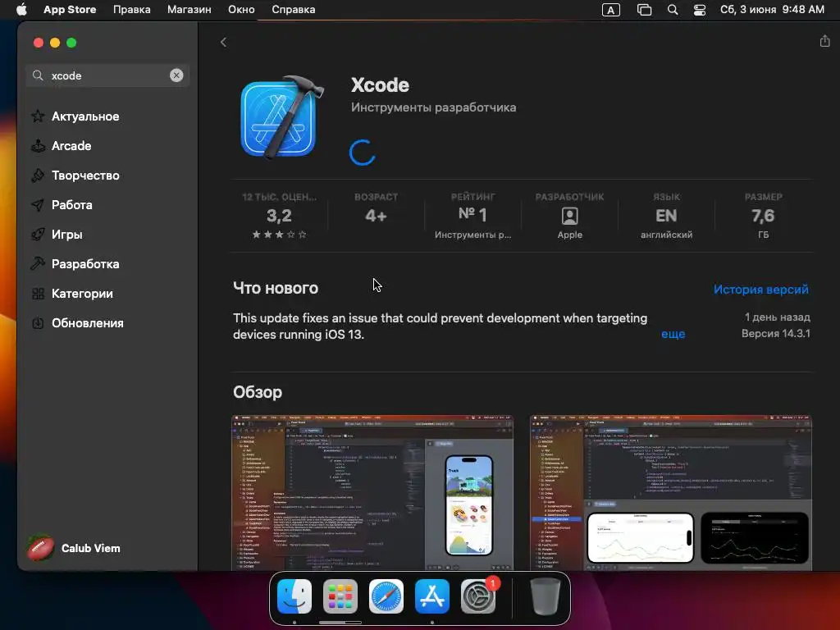840x630 pixels.
Task: Open История версий link
Action: coord(760,290)
